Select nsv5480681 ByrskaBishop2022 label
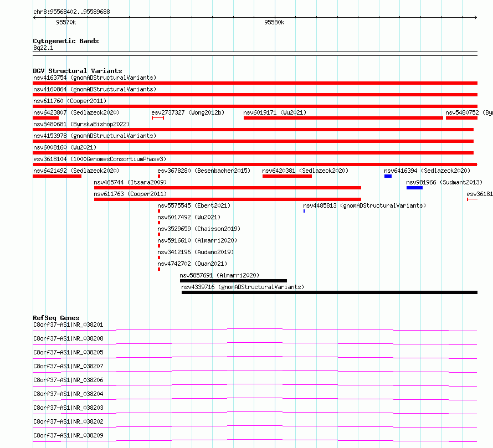 pos(81,124)
